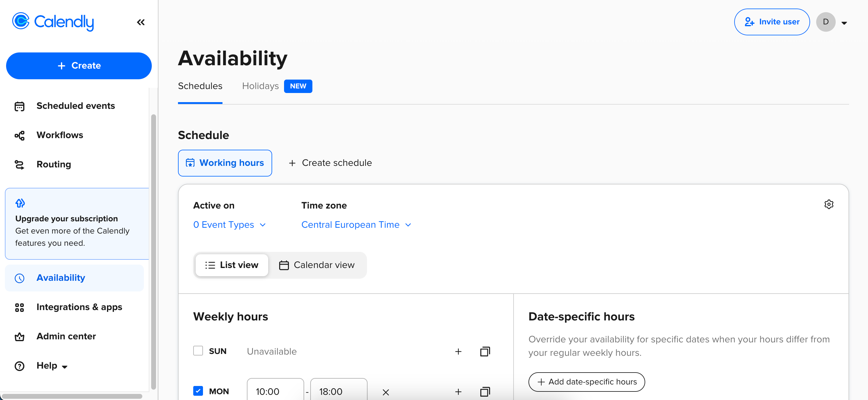This screenshot has height=400, width=868.
Task: Open the Workflows sidebar item
Action: click(60, 135)
